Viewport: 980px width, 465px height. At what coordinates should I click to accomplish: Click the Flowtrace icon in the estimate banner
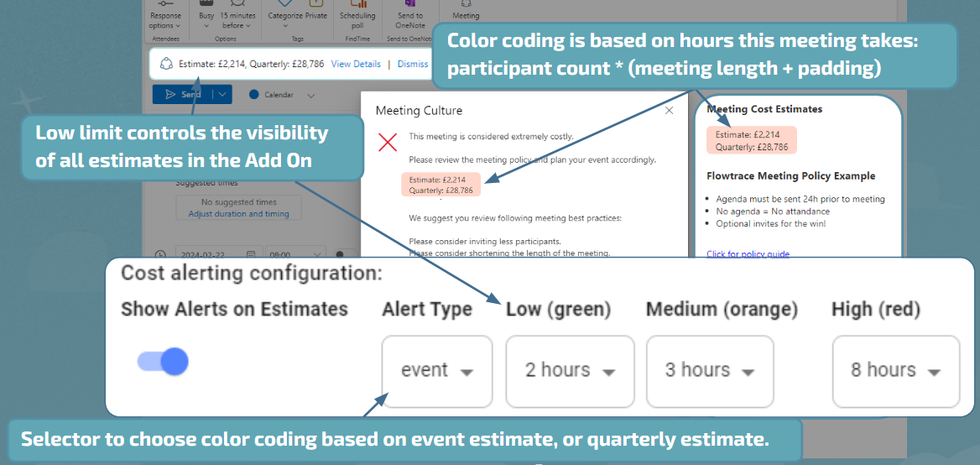coord(166,64)
